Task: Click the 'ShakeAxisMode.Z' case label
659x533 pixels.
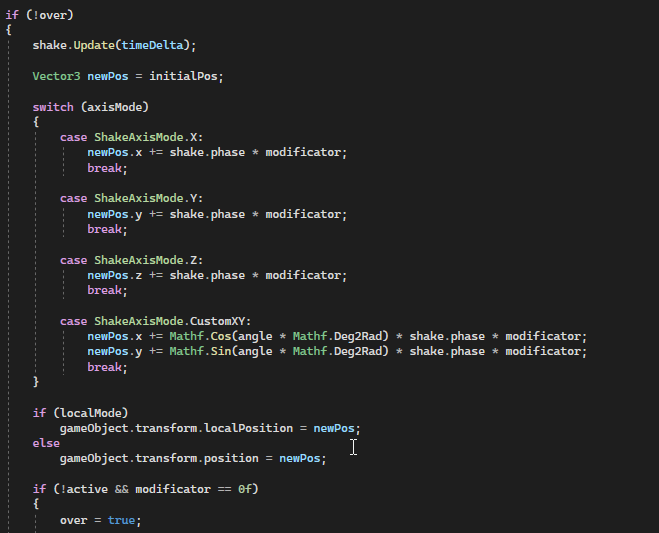Action: [148, 260]
